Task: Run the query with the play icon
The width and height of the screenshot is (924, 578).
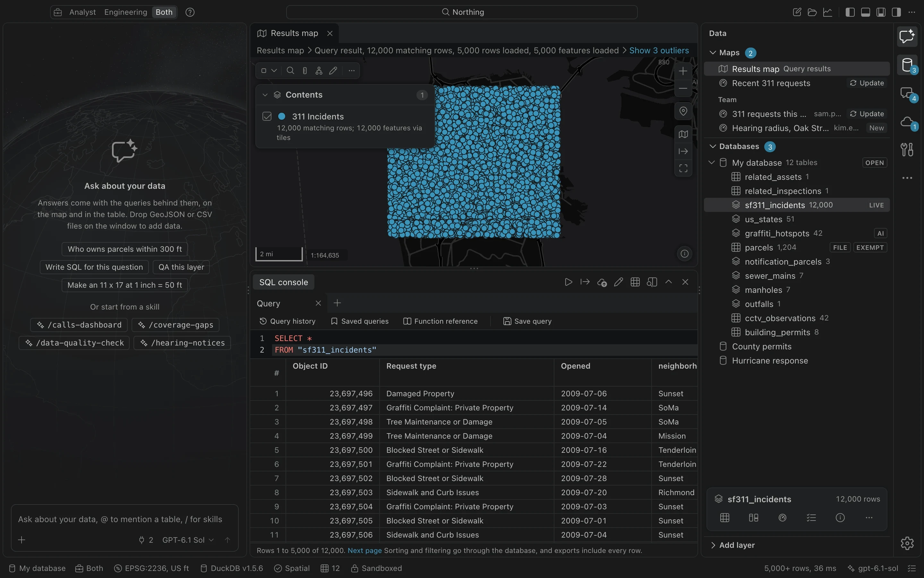Action: [568, 282]
